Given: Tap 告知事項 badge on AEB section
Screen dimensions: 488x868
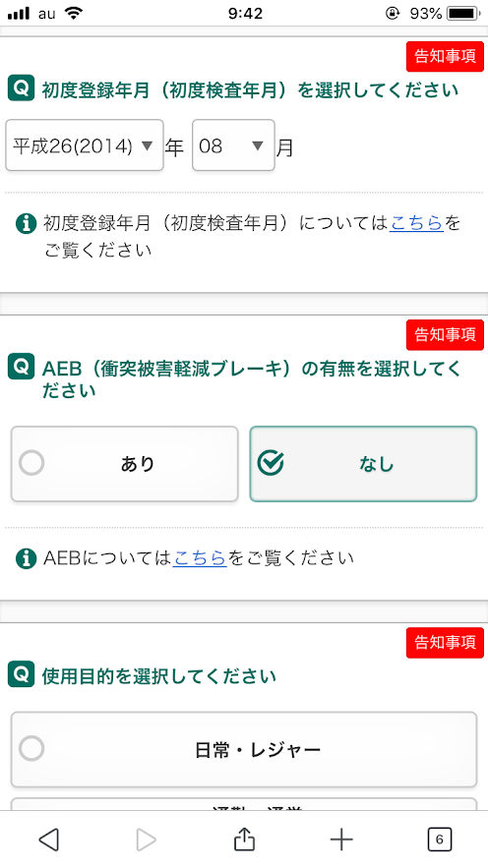Looking at the screenshot, I should (445, 334).
